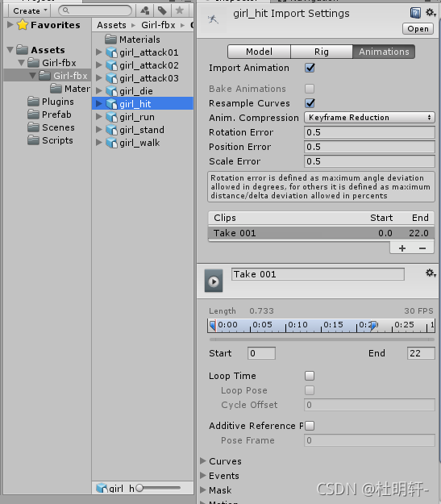Click end marker on clip timeline
This screenshot has width=441, height=504.
coord(373,325)
